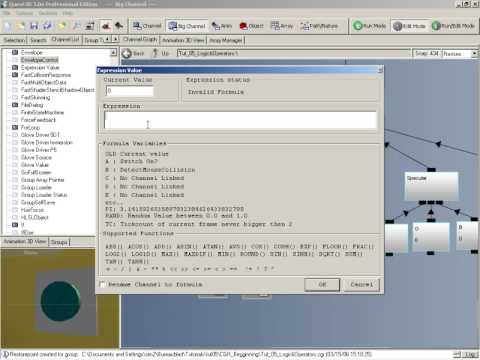Open the Channel List tab
Image resolution: width=480 pixels, height=360 pixels.
coord(66,39)
